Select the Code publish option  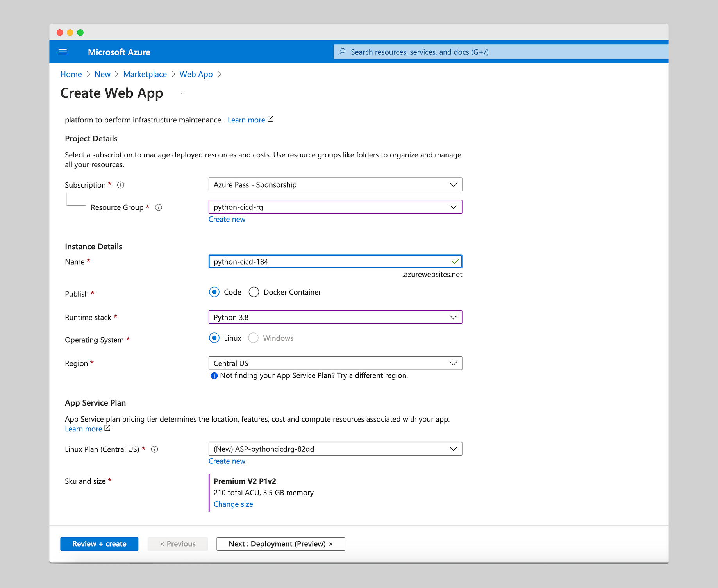pyautogui.click(x=214, y=292)
